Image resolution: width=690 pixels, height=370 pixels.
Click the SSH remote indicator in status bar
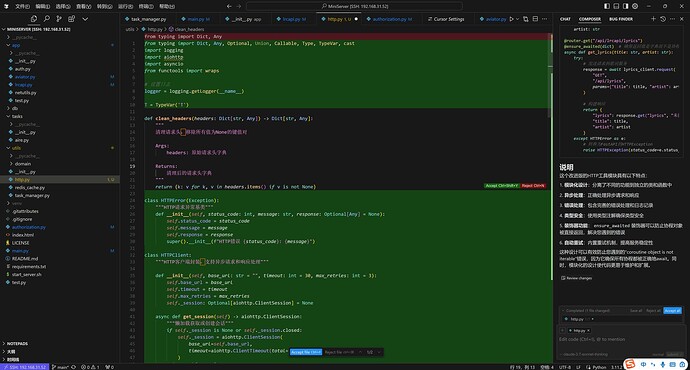pyautogui.click(x=24, y=367)
